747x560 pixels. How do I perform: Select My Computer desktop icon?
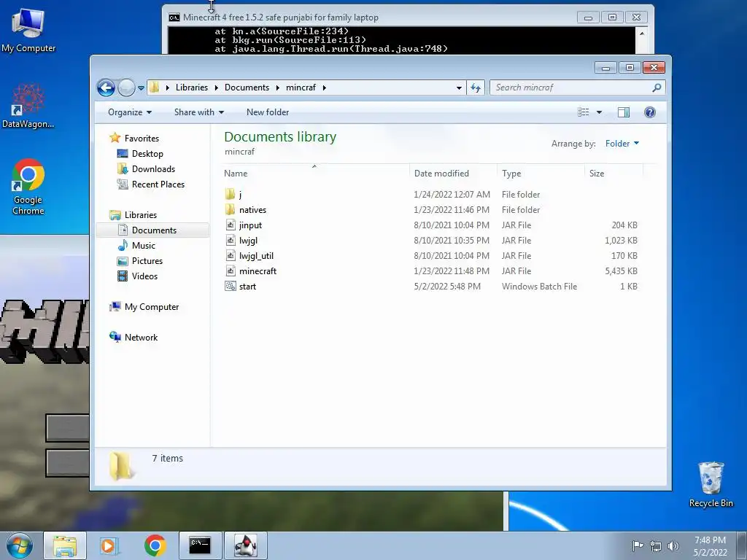28,31
